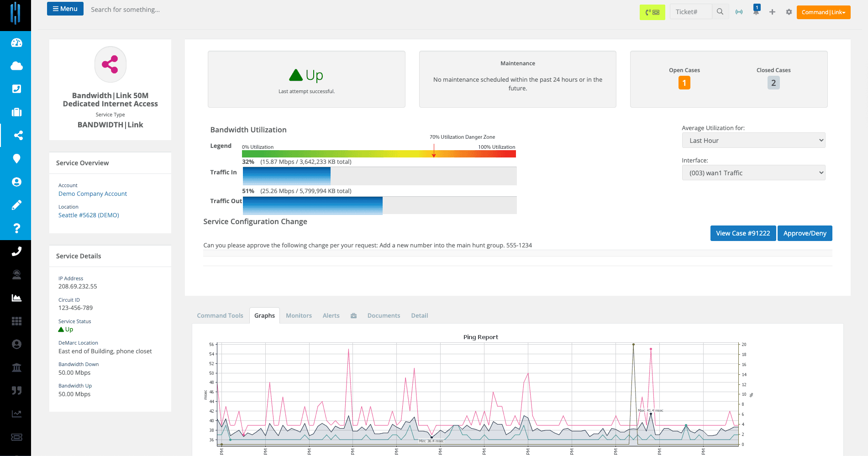Switch to the Monitors tab
The height and width of the screenshot is (456, 868).
pyautogui.click(x=299, y=316)
